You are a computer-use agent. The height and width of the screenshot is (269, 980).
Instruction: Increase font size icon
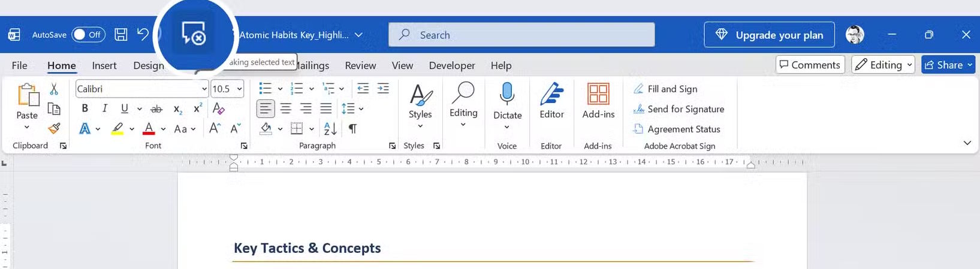click(215, 128)
